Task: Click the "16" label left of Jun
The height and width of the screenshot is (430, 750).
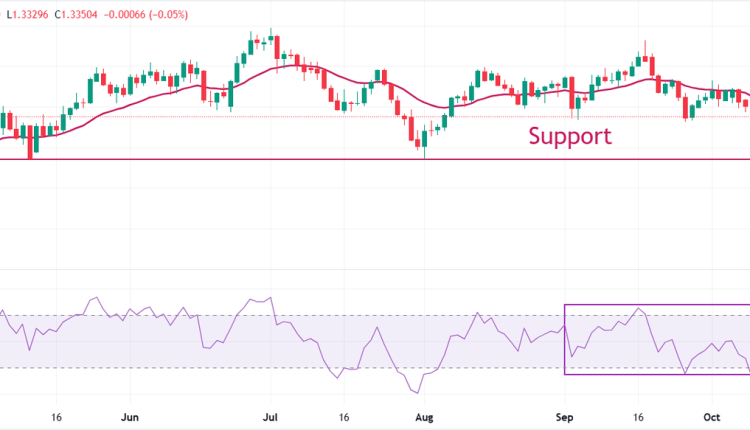Action: (57, 415)
